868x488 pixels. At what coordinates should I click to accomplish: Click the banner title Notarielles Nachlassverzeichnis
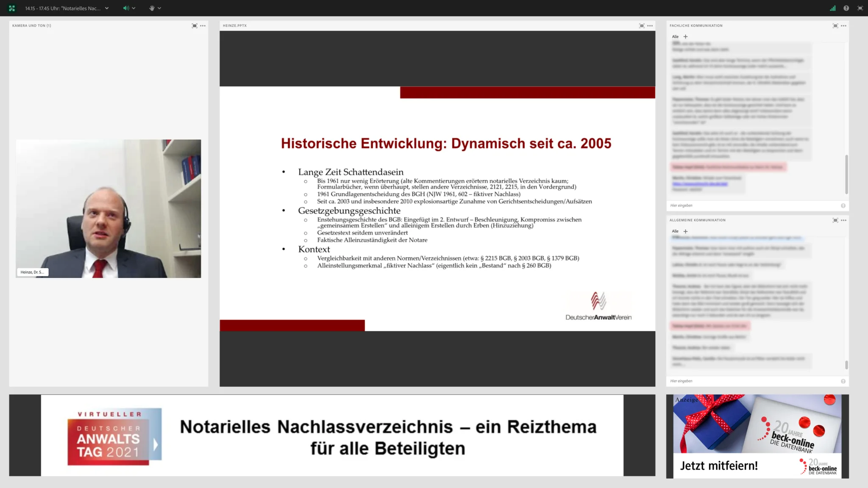pyautogui.click(x=388, y=437)
